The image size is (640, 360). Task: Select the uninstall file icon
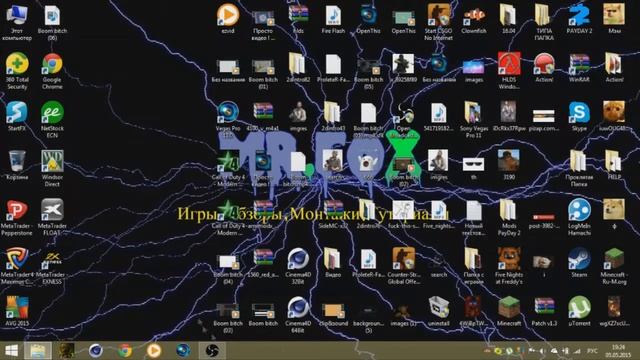439,311
